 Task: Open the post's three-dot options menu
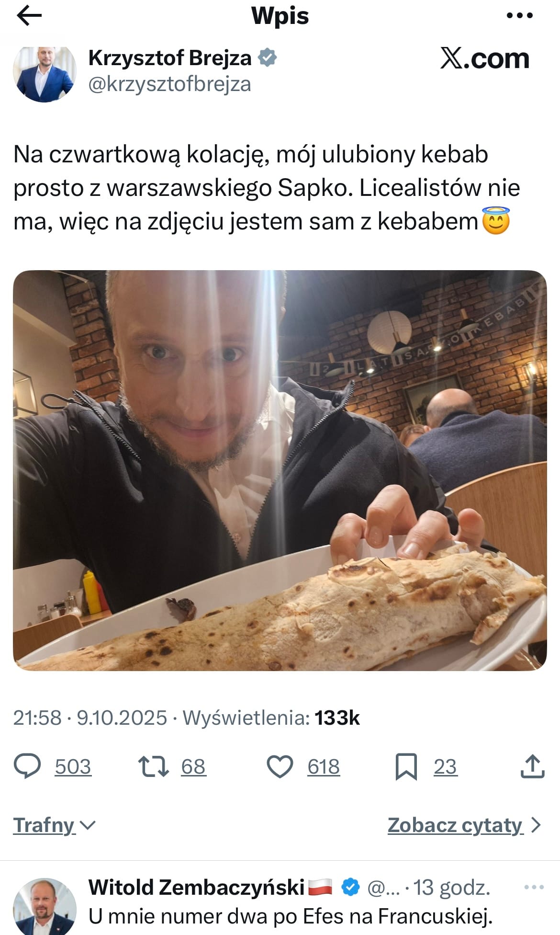pos(520,16)
